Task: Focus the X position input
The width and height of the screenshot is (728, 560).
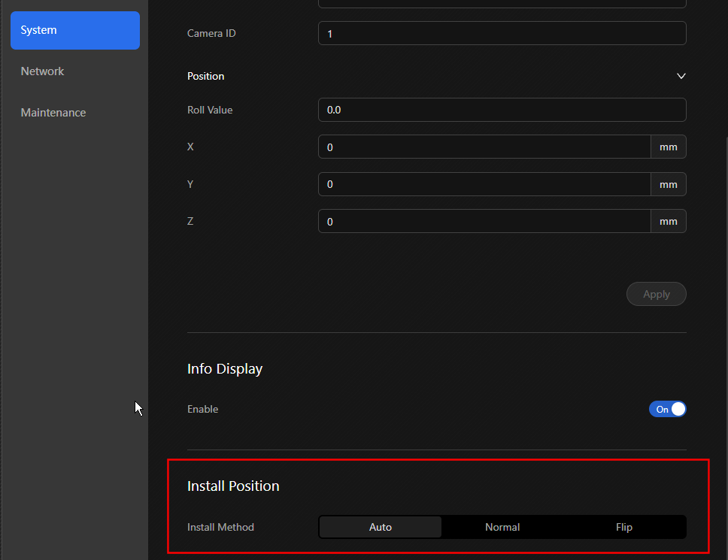Action: (x=484, y=147)
